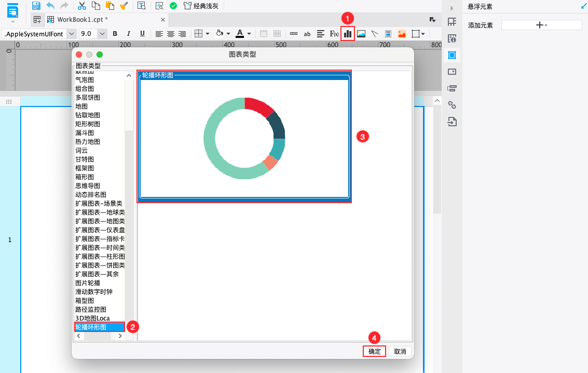Toggle italic formatting
588x373 pixels.
tap(129, 34)
